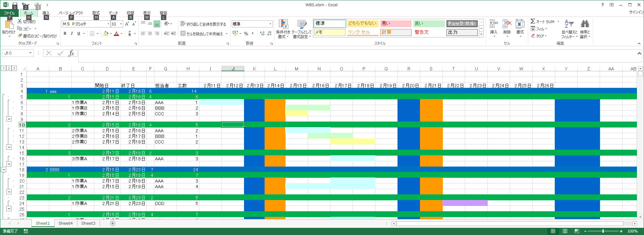Image resolution: width=644 pixels, height=235 pixels.
Task: Expand the AutoSum (オート SUM) dropdown arrow
Action: [558, 22]
